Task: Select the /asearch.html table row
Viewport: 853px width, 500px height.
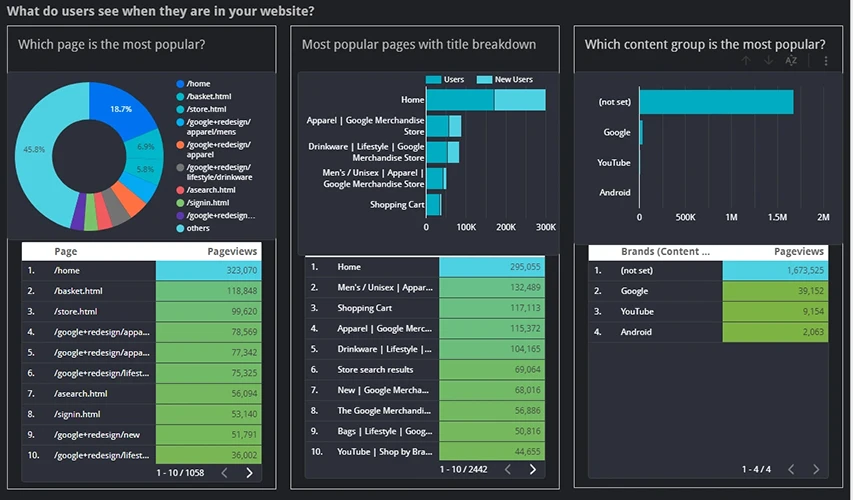Action: (x=141, y=394)
